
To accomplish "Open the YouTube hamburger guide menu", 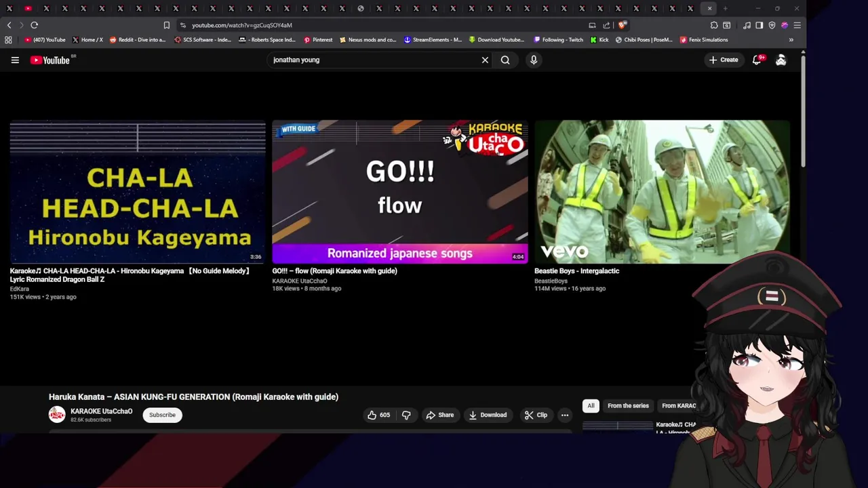I will click(x=15, y=60).
